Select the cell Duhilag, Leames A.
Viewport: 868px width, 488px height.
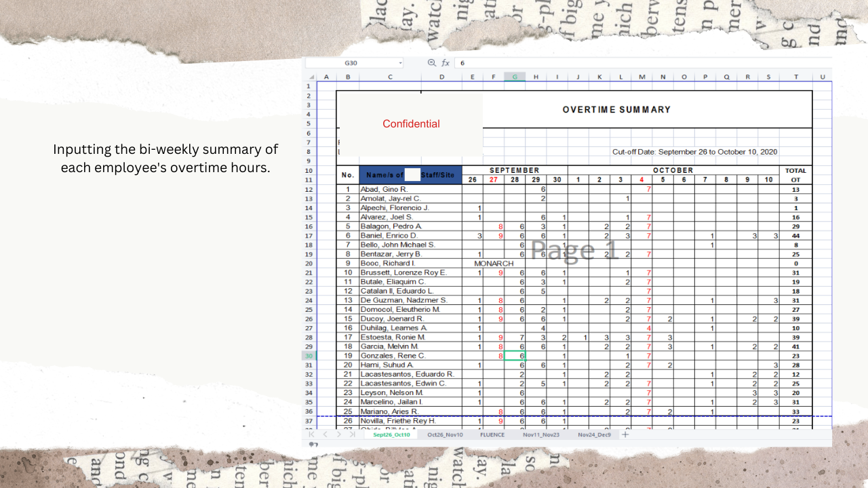410,328
